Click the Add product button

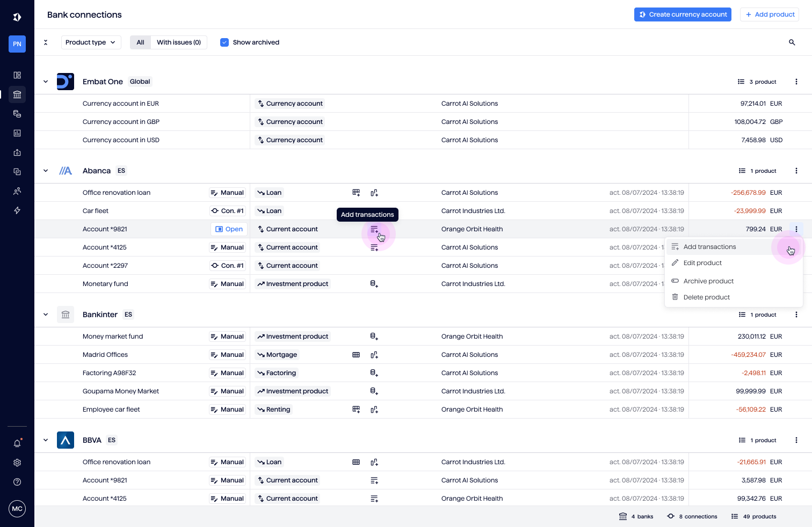(x=770, y=14)
